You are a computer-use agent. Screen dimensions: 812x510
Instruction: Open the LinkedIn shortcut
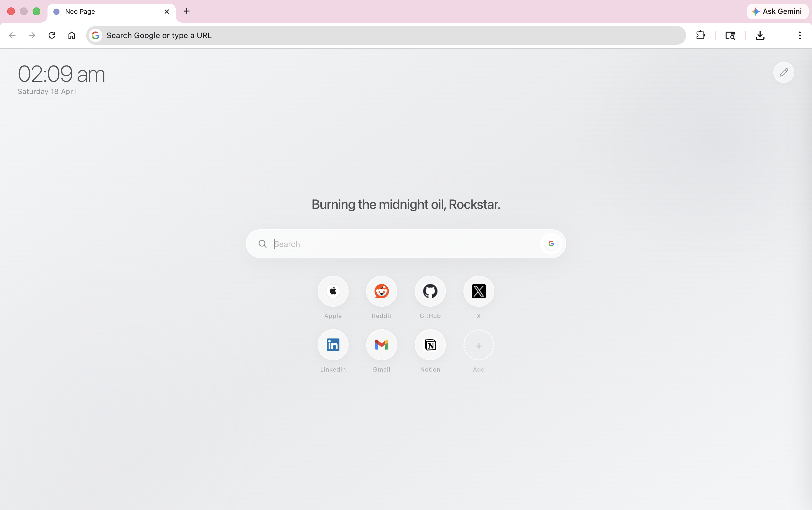[333, 345]
